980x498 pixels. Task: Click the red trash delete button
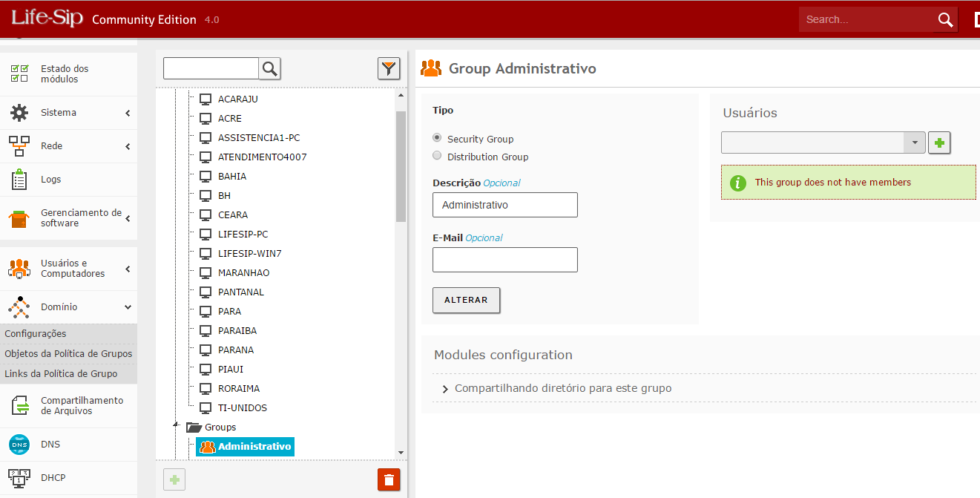click(389, 479)
